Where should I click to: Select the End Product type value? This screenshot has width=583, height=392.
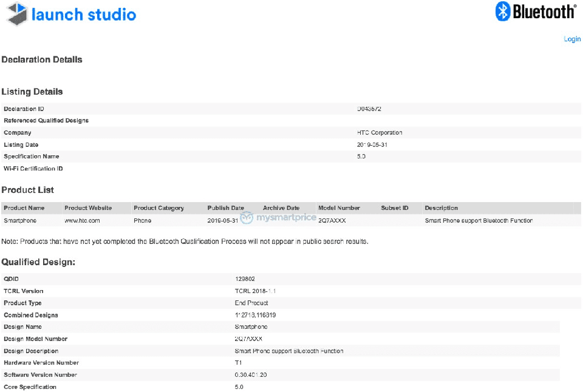(251, 303)
